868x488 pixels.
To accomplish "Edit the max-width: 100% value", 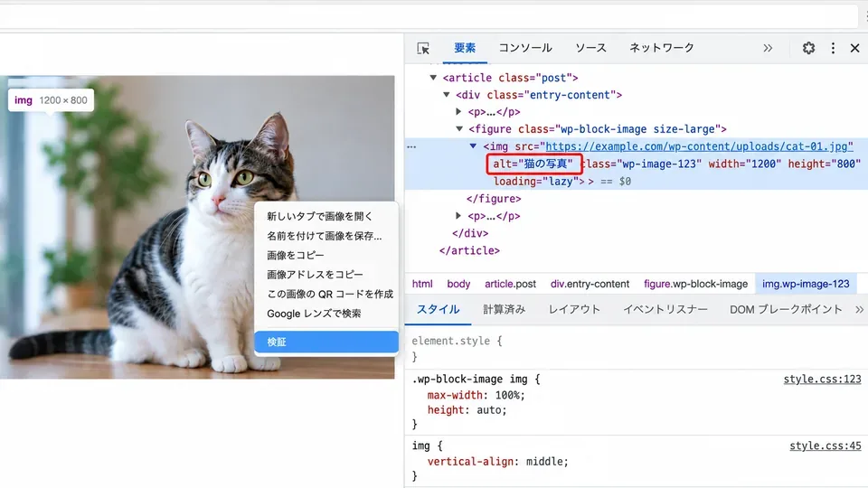I will point(507,395).
